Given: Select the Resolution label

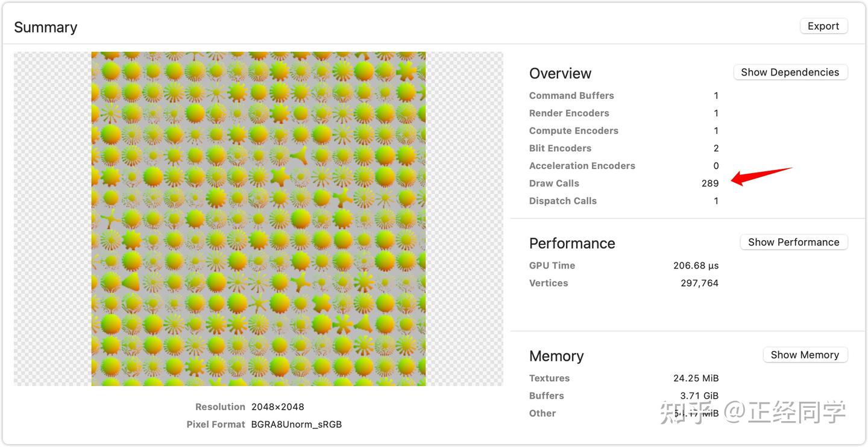Looking at the screenshot, I should click(x=220, y=407).
